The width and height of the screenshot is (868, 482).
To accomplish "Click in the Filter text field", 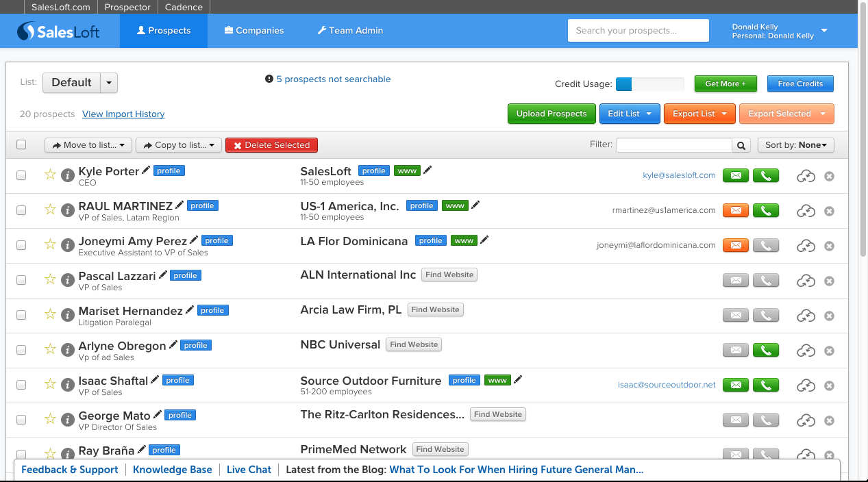I will tap(674, 145).
